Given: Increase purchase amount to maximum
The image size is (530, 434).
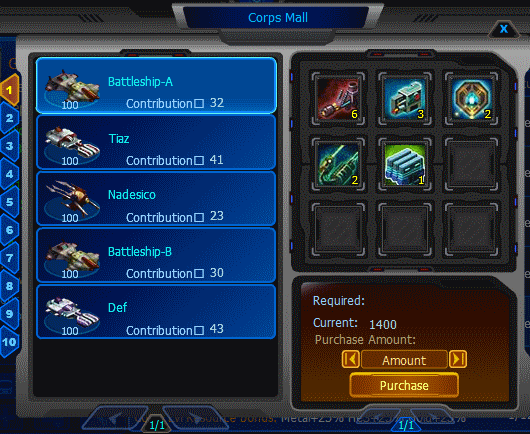Looking at the screenshot, I should pos(458,359).
